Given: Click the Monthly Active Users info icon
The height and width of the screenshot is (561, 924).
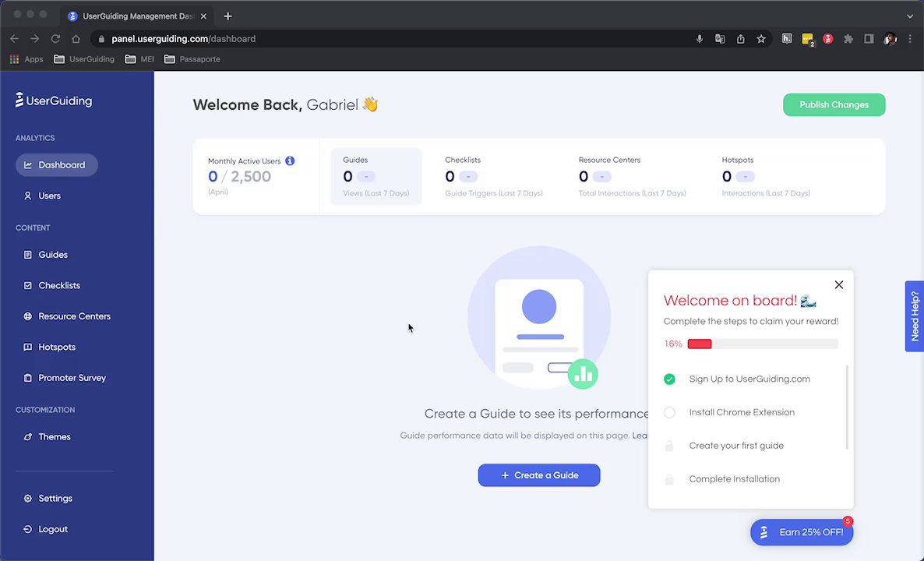Looking at the screenshot, I should pos(290,161).
